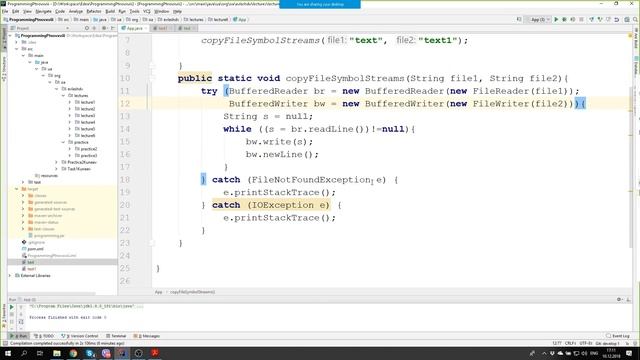Toggle tool window buttons in status bar corner
The width and height of the screenshot is (640, 360).
coord(5,343)
